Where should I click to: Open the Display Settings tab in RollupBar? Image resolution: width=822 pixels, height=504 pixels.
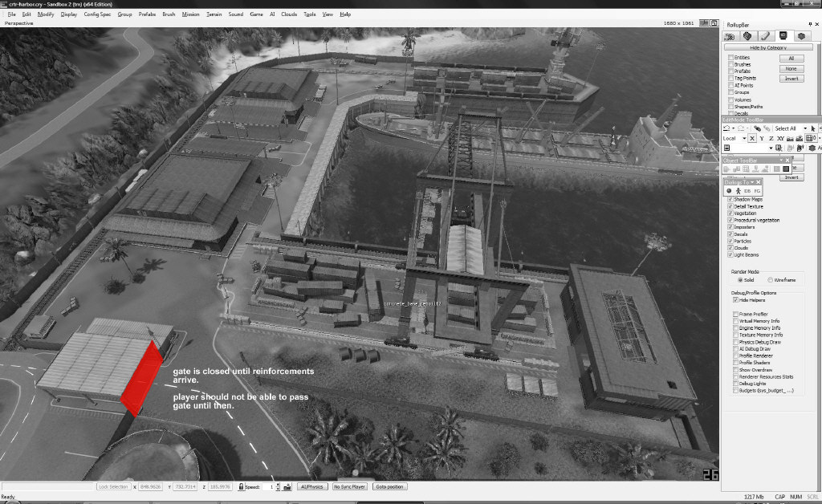coord(783,36)
